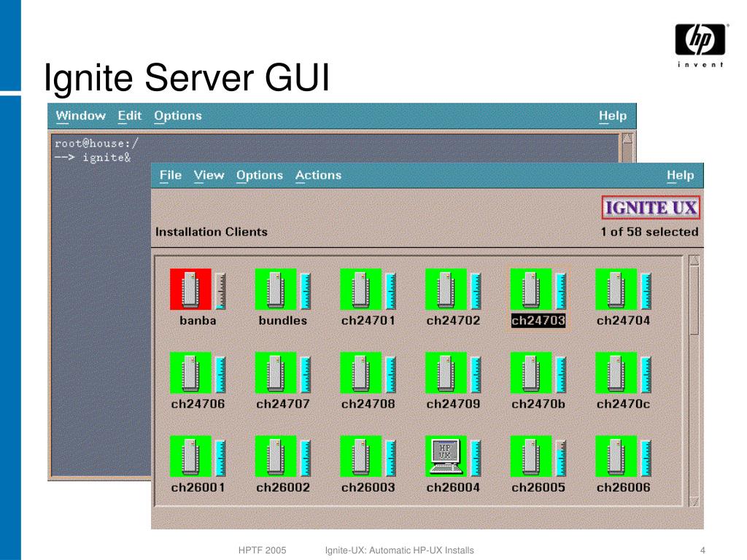The image size is (747, 560).
Task: Click the ch2470c label text
Action: click(623, 404)
